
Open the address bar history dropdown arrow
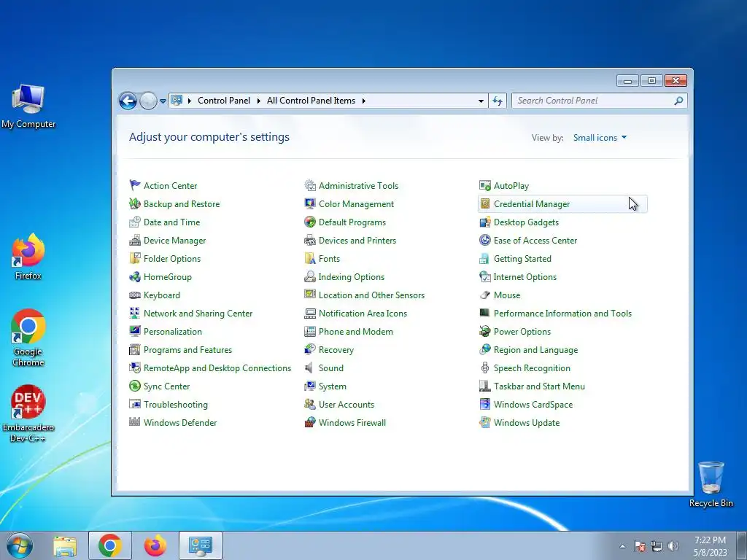point(481,101)
